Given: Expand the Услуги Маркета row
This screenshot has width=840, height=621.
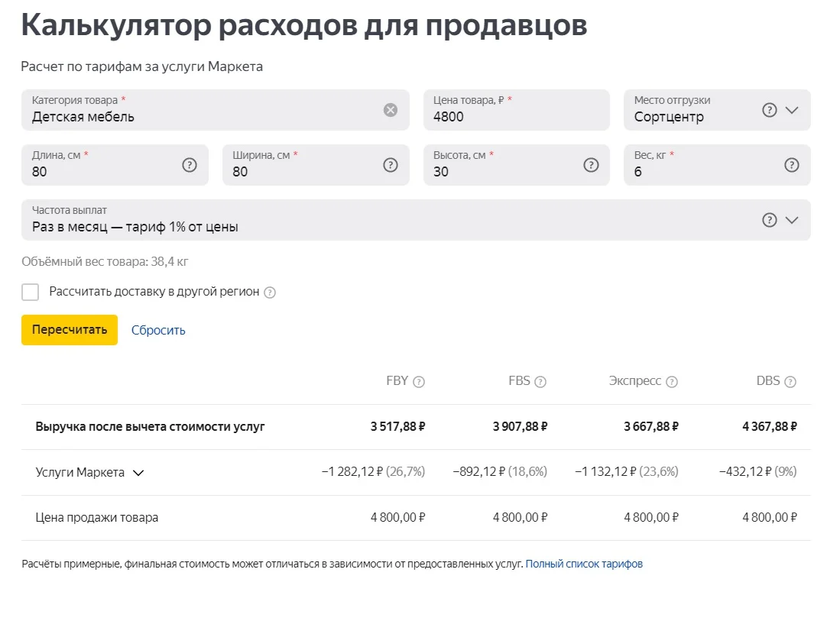Looking at the screenshot, I should 138,473.
